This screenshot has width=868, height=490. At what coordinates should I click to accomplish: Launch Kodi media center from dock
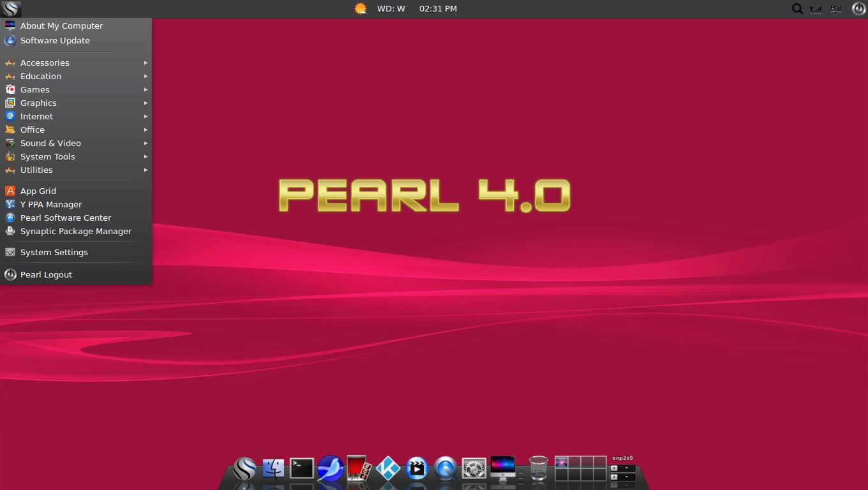(388, 469)
